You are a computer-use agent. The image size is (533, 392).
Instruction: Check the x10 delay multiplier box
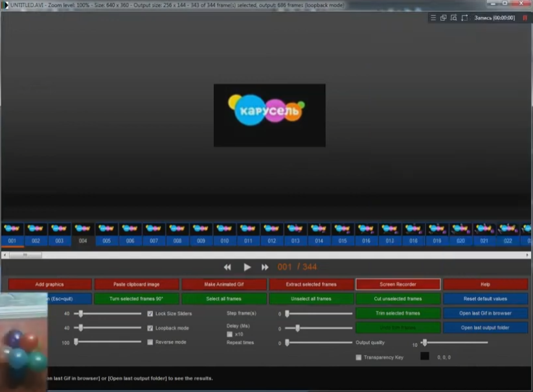(x=229, y=334)
